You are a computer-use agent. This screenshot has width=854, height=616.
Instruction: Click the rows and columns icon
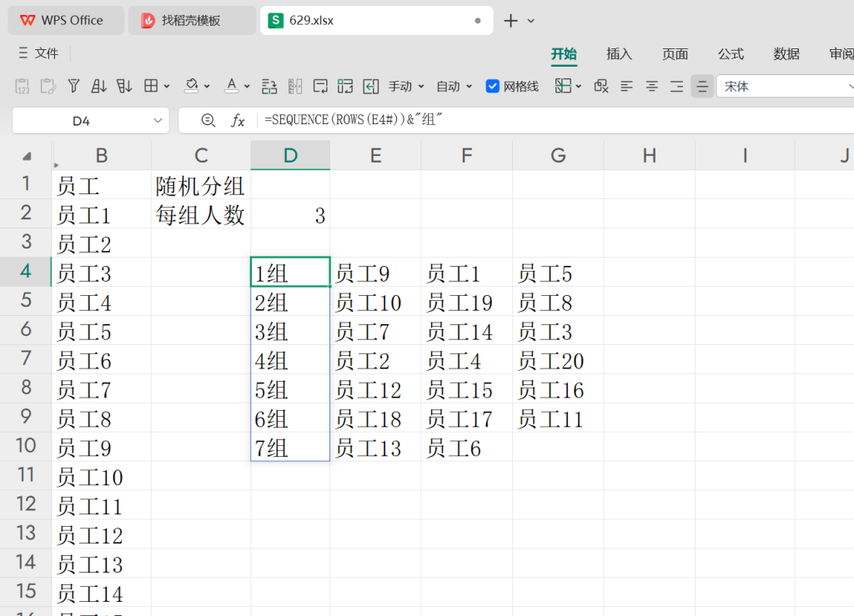[x=269, y=86]
